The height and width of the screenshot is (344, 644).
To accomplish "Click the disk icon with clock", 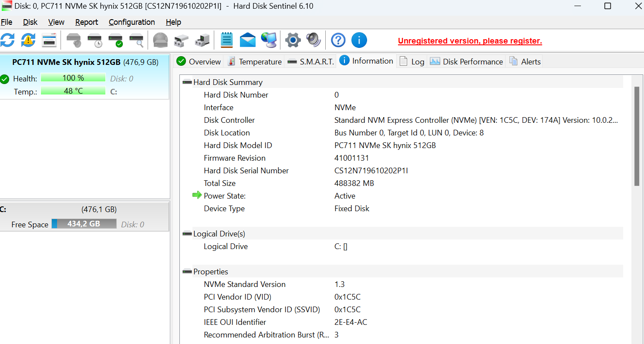I will coord(94,40).
